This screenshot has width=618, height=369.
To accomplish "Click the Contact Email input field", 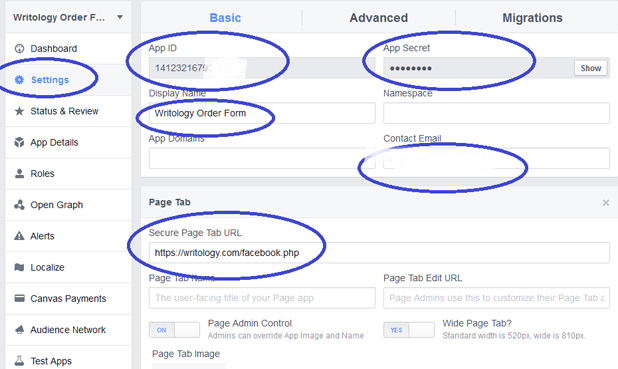I will pos(497,158).
